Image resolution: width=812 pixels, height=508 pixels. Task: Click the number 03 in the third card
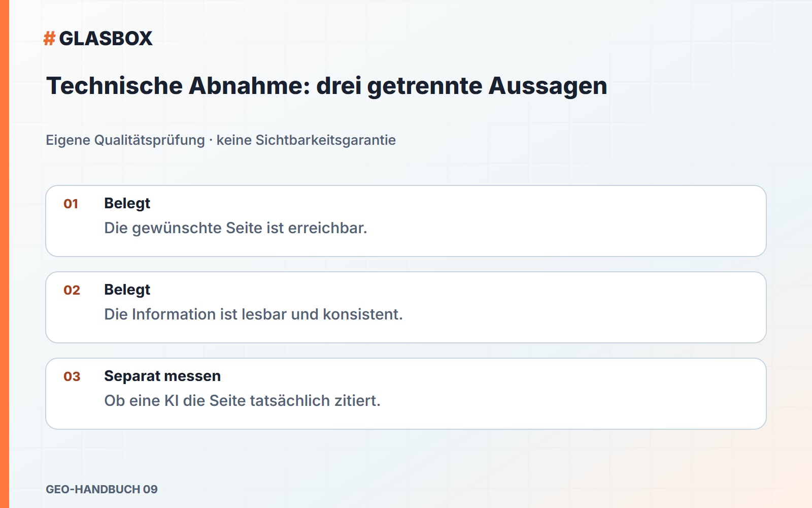point(72,376)
